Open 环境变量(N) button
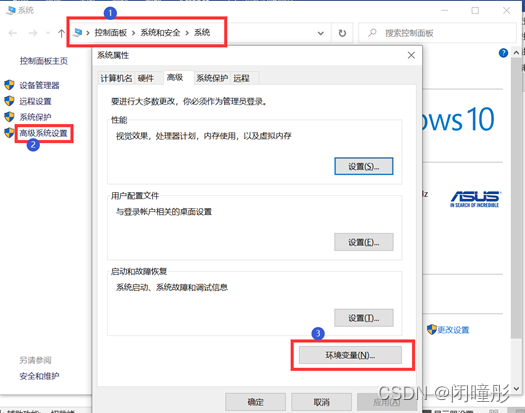This screenshot has width=525, height=413. click(350, 355)
